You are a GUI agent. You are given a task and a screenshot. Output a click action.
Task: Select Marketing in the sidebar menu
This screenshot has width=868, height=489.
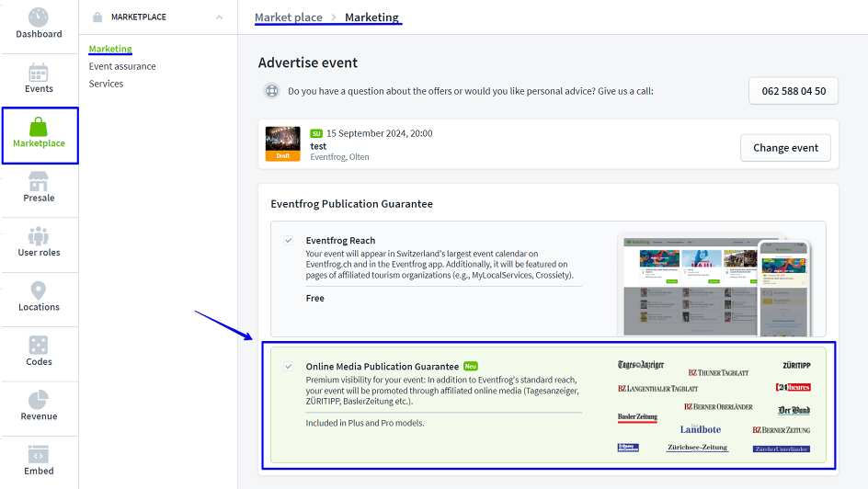(x=110, y=49)
